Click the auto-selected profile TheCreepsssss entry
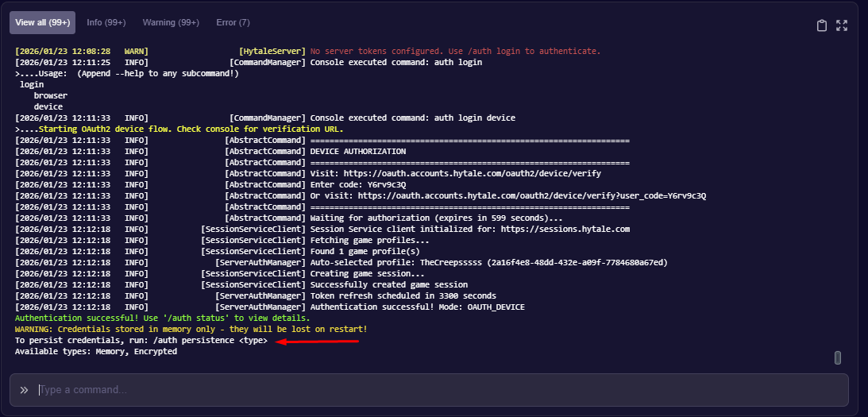The height and width of the screenshot is (417, 868). (488, 262)
